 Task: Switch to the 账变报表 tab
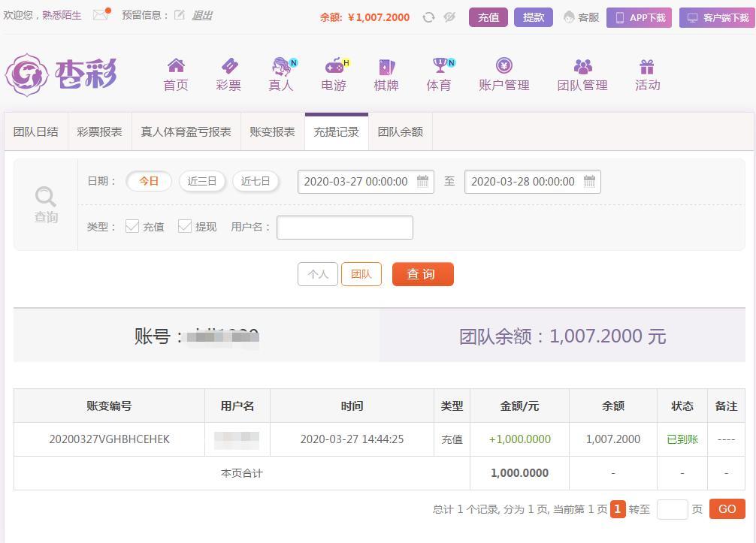tap(272, 131)
